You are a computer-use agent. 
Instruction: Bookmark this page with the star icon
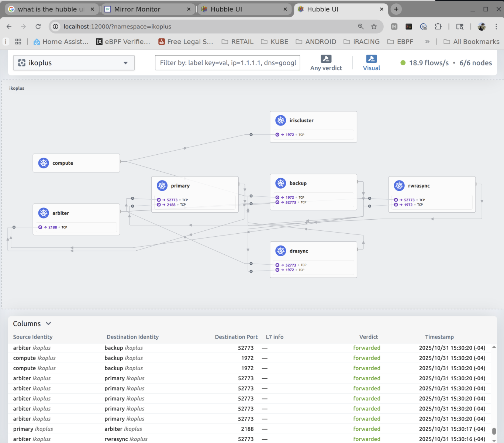(374, 27)
